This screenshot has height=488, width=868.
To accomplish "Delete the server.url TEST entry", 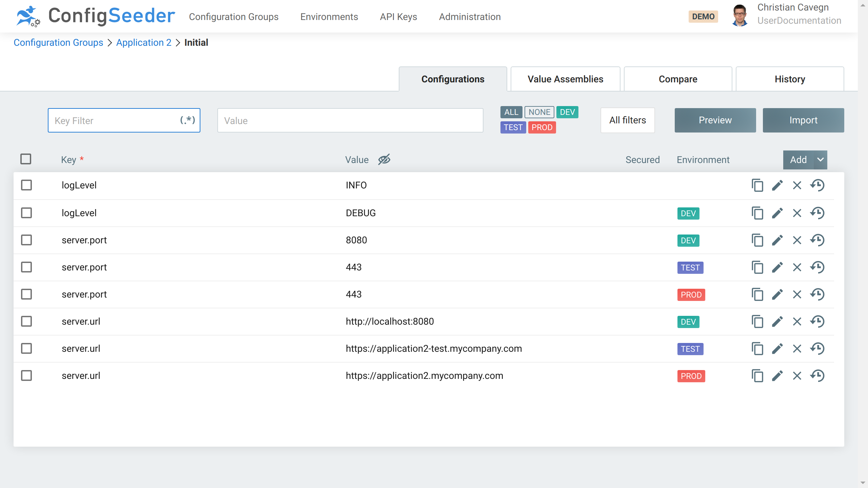I will tap(797, 349).
